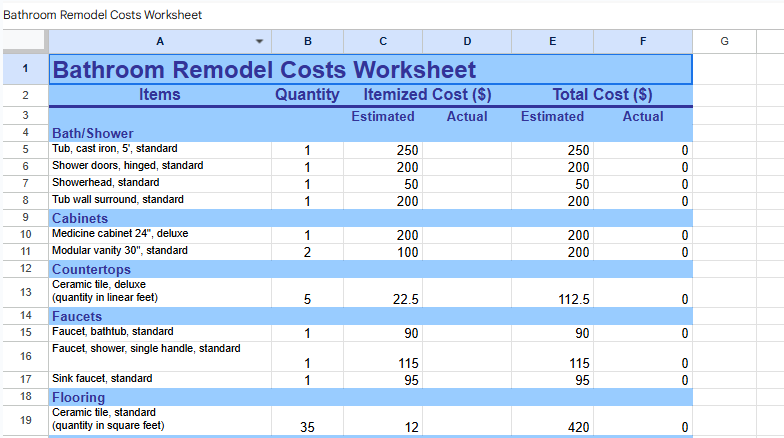
Task: Select the row 1 header
Action: 24,69
